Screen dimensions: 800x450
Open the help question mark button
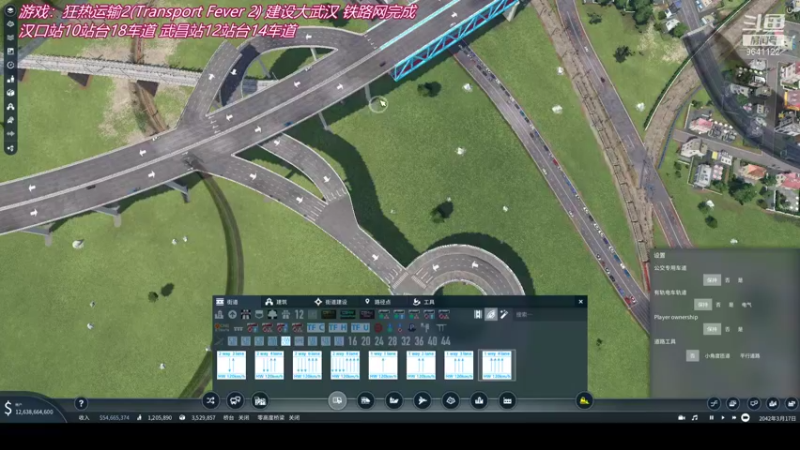[x=81, y=404]
